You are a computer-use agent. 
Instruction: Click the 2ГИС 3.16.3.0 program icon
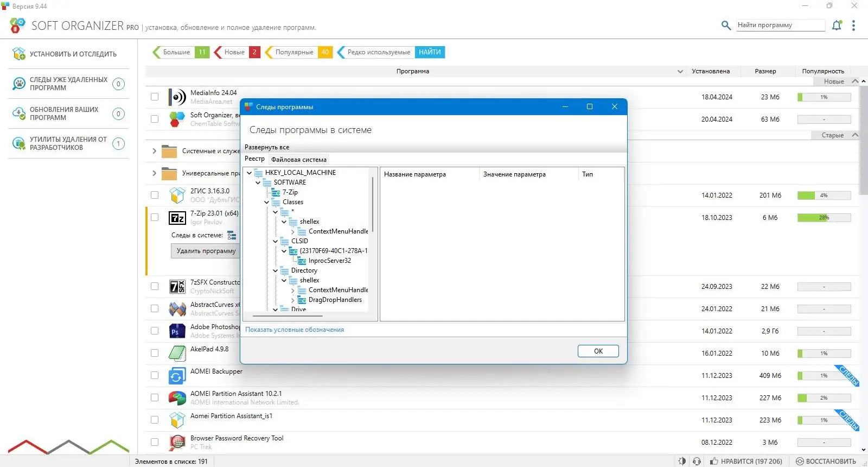coord(177,195)
